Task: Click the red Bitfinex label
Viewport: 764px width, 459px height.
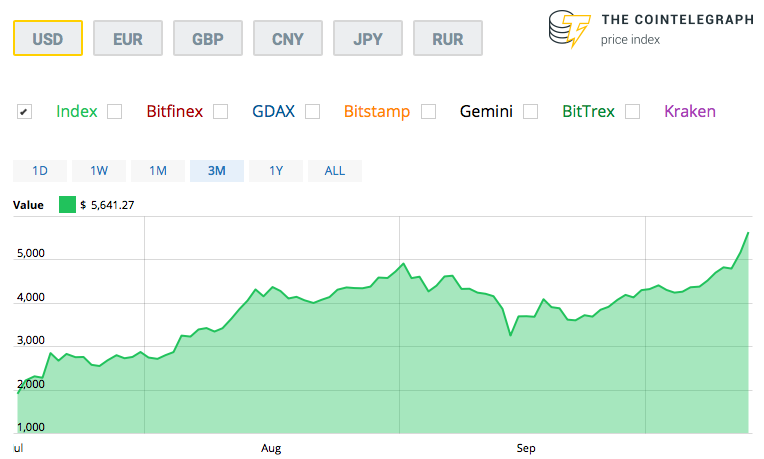Action: tap(174, 112)
